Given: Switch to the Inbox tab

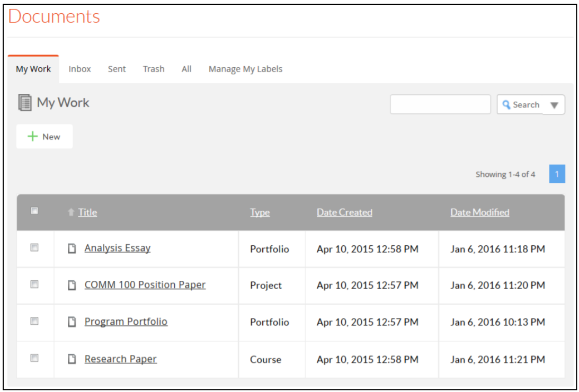Looking at the screenshot, I should click(x=79, y=69).
